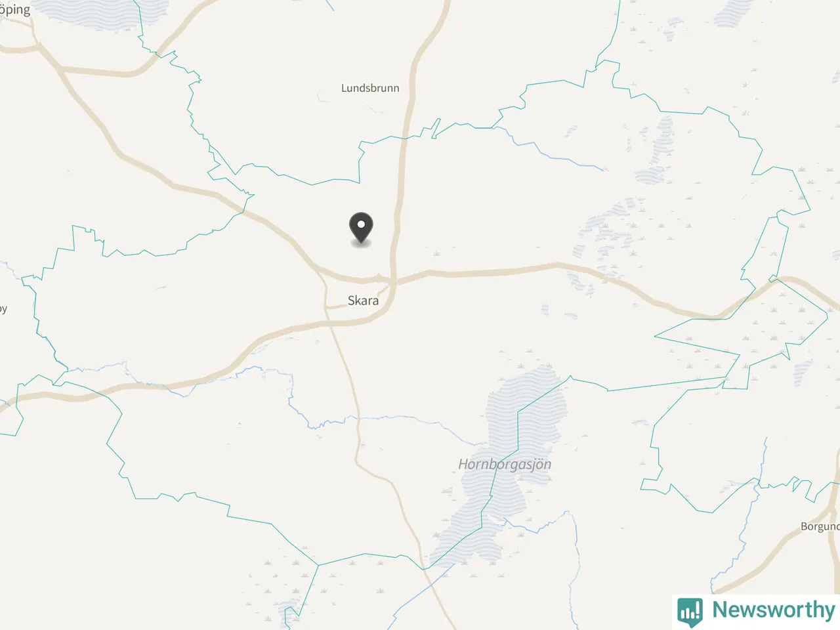Open the Newsworthy wordmark link

774,610
